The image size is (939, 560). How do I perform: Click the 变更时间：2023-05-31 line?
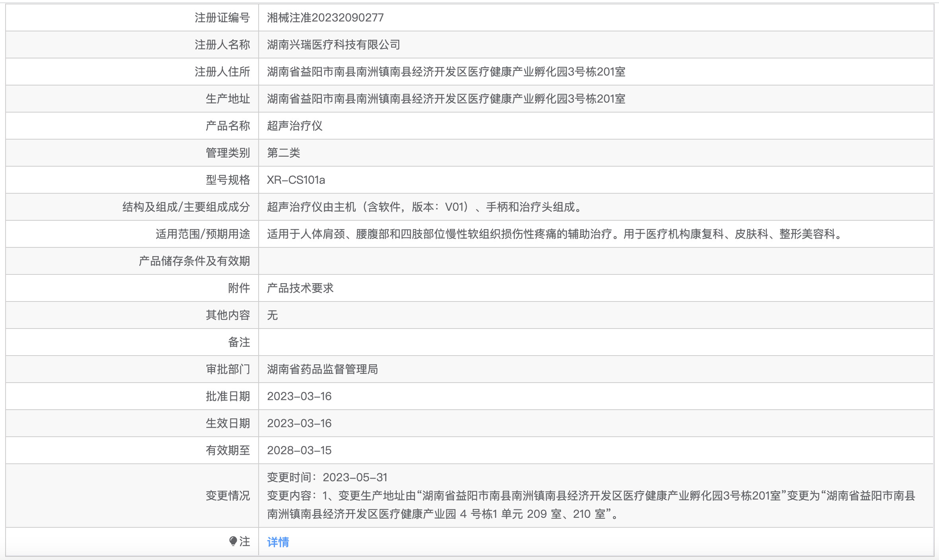(327, 477)
